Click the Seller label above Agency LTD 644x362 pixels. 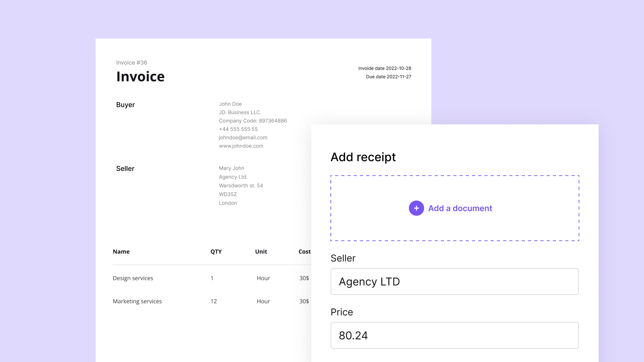pyautogui.click(x=343, y=258)
